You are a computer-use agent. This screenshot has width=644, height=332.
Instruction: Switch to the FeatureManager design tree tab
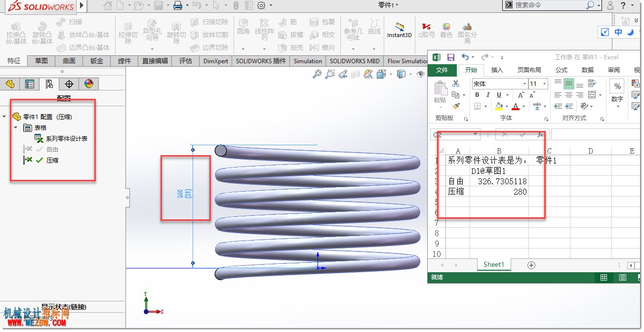pyautogui.click(x=10, y=84)
